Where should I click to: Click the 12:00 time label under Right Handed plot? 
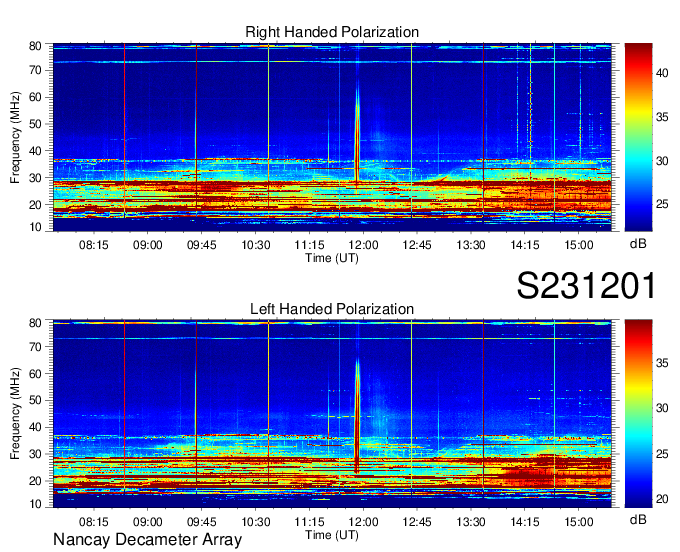[363, 245]
